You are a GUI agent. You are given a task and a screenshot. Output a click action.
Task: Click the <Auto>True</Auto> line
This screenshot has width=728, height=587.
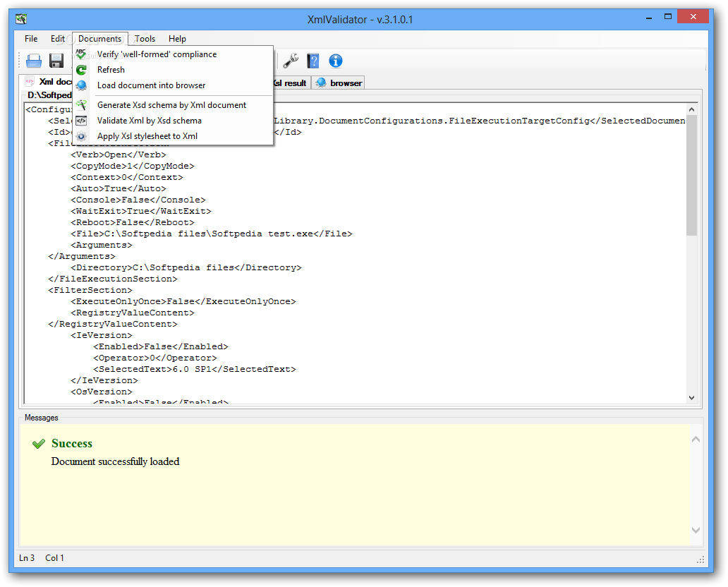click(x=119, y=188)
